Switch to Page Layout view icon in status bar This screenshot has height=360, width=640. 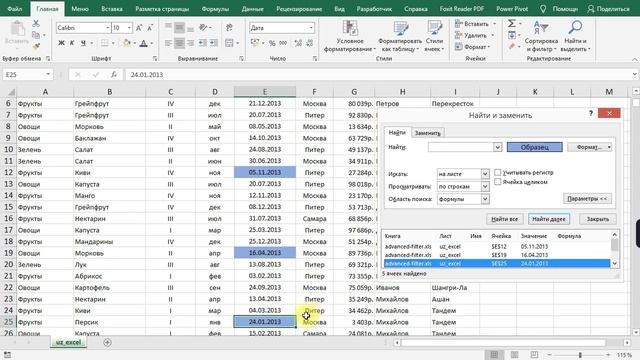514,355
